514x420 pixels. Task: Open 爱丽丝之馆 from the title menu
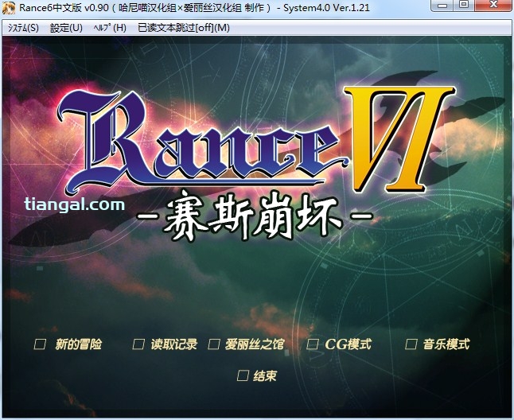[x=246, y=344]
